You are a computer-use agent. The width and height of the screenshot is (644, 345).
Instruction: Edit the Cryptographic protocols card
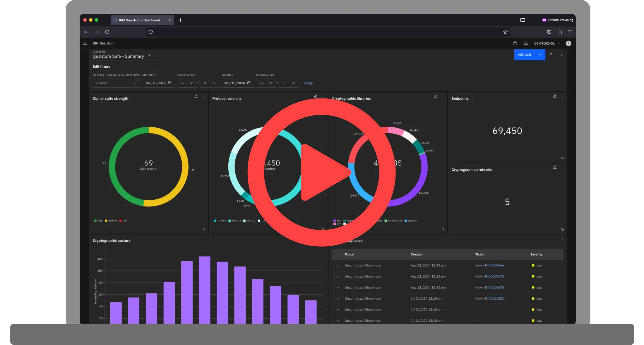pyautogui.click(x=555, y=167)
